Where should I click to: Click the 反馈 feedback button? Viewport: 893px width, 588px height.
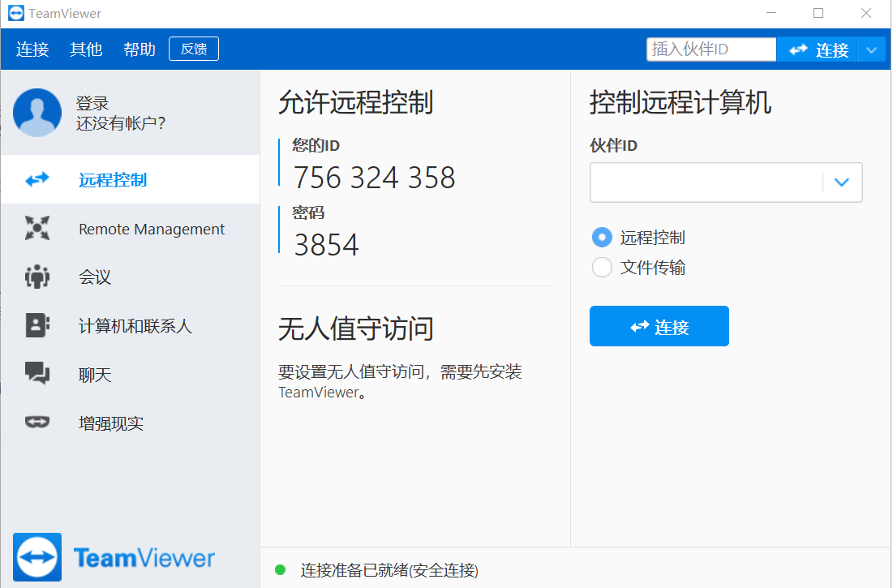[194, 49]
